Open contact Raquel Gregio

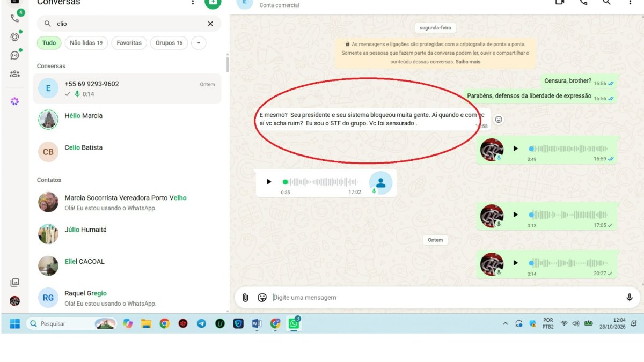[x=127, y=298]
